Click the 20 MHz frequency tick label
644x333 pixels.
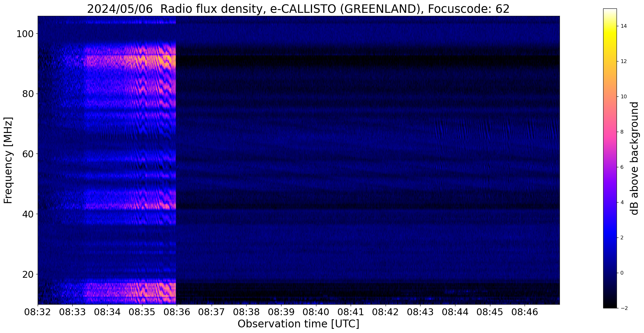(x=28, y=274)
